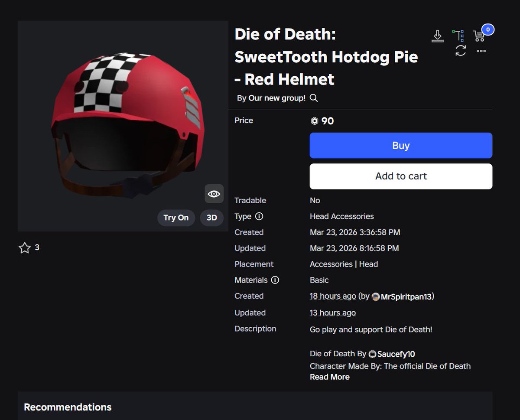Click the 'Character Made By' description line

click(x=390, y=366)
